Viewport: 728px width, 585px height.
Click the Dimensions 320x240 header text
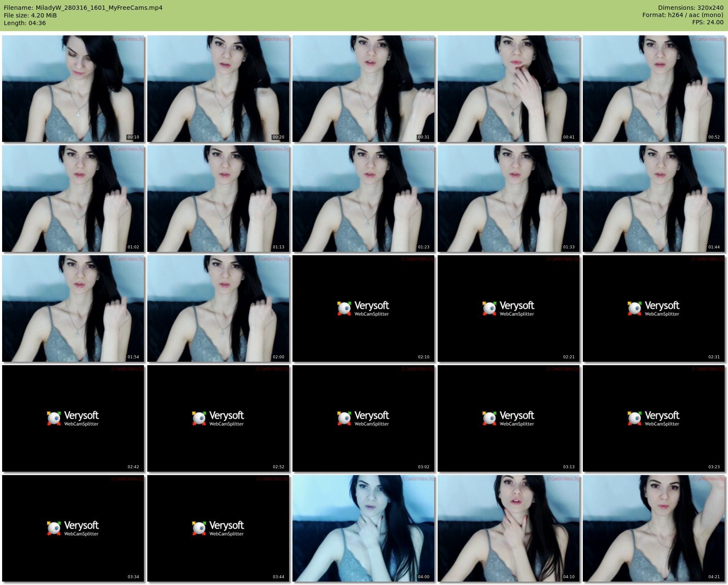pos(691,8)
